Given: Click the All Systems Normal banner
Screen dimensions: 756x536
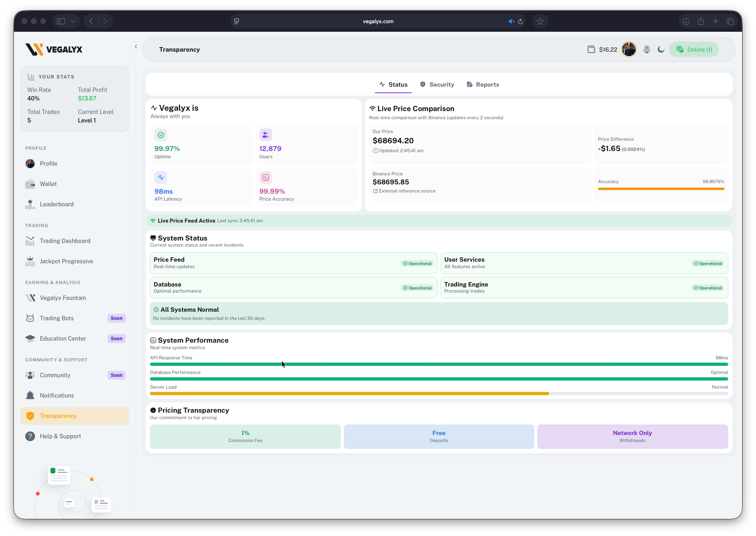Looking at the screenshot, I should (439, 313).
